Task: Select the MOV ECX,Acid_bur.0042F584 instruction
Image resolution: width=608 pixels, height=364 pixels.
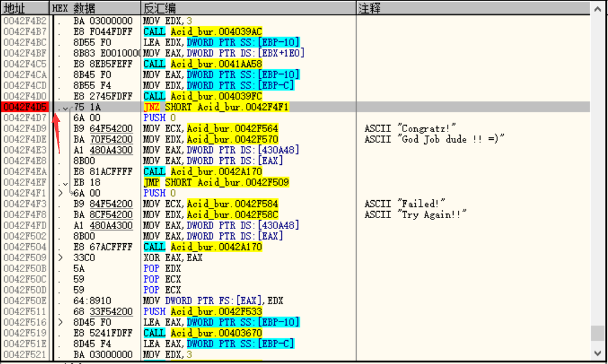Action: pyautogui.click(x=211, y=204)
